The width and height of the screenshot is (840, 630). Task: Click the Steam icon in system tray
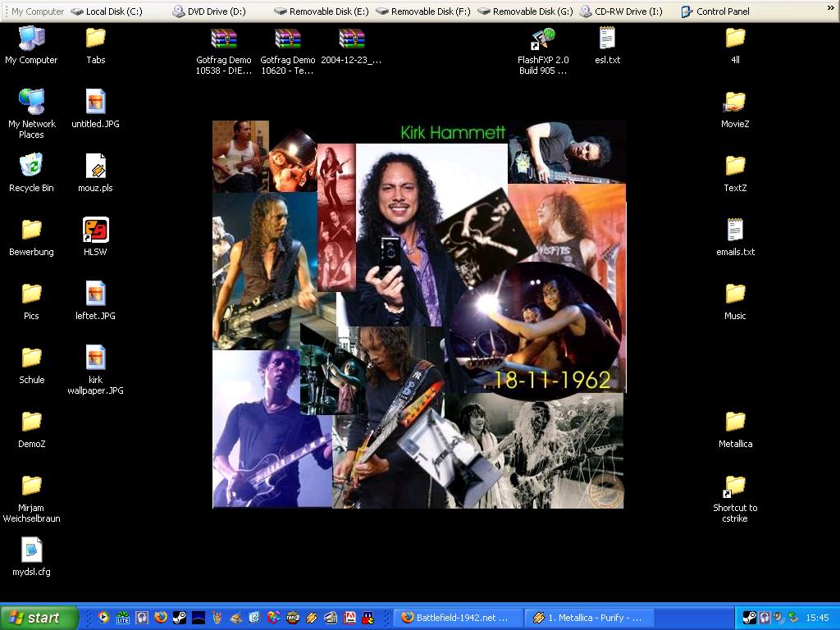750,618
